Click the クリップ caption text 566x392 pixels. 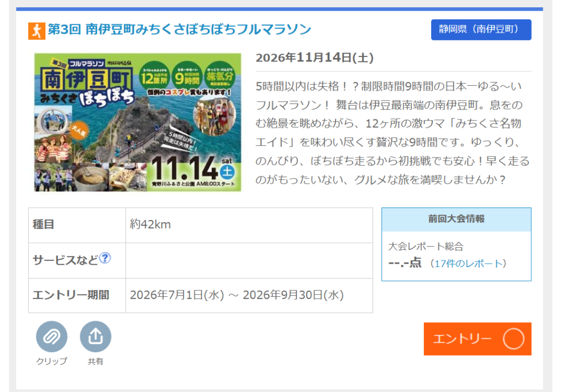(51, 362)
